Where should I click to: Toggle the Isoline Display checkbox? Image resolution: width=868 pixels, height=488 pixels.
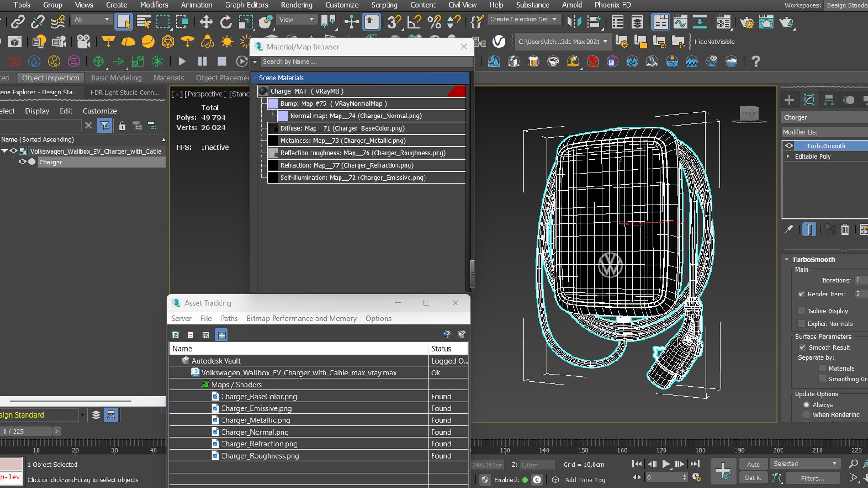tap(802, 311)
